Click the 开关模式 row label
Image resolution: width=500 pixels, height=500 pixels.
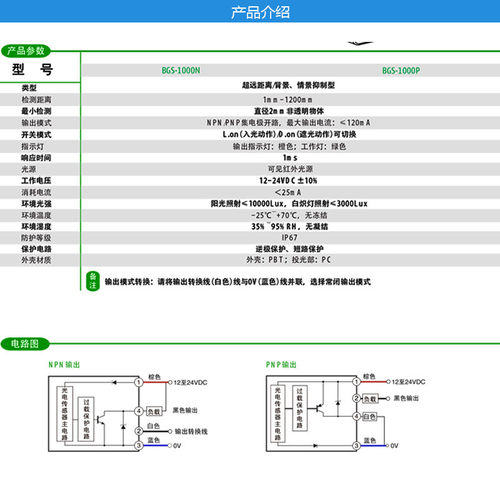click(x=36, y=135)
